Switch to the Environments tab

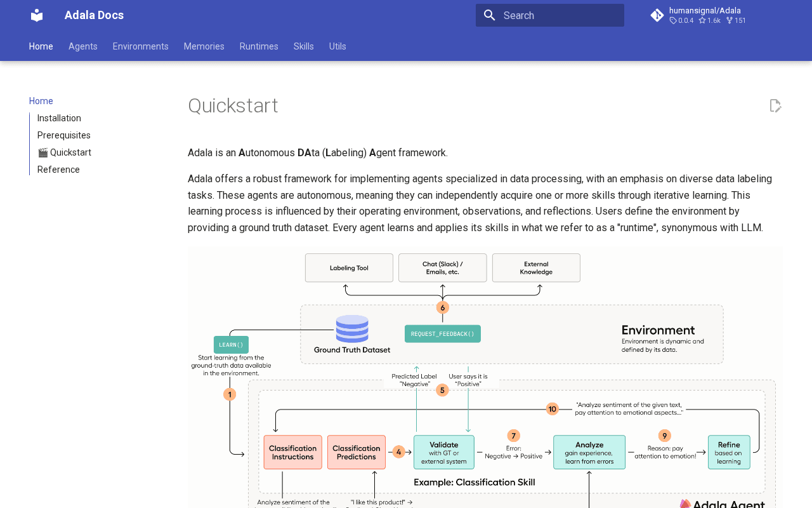pos(141,46)
